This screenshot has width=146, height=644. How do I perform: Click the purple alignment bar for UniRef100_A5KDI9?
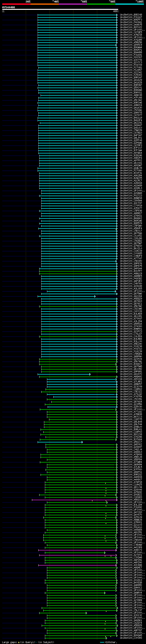pyautogui.click(x=75, y=500)
